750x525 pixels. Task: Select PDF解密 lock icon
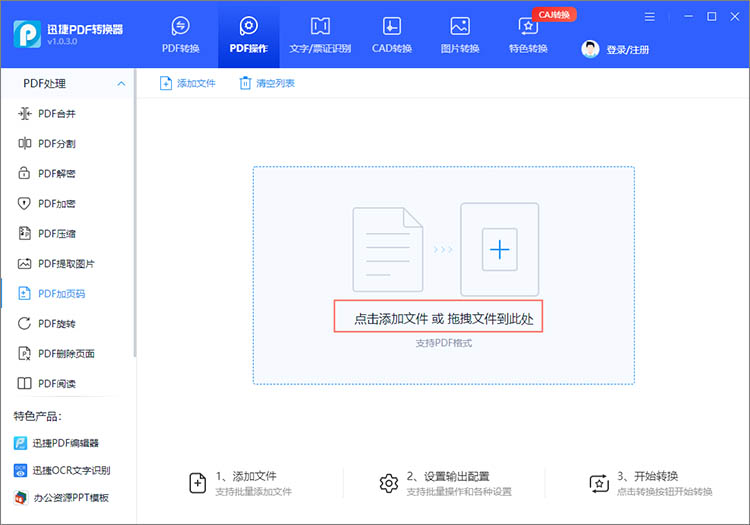[x=24, y=173]
